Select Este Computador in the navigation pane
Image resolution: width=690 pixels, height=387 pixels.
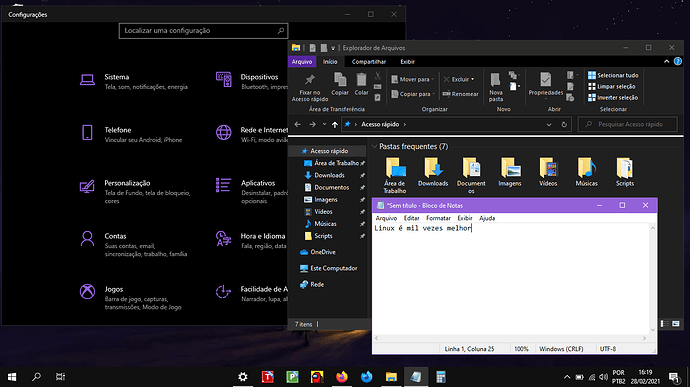click(x=328, y=268)
